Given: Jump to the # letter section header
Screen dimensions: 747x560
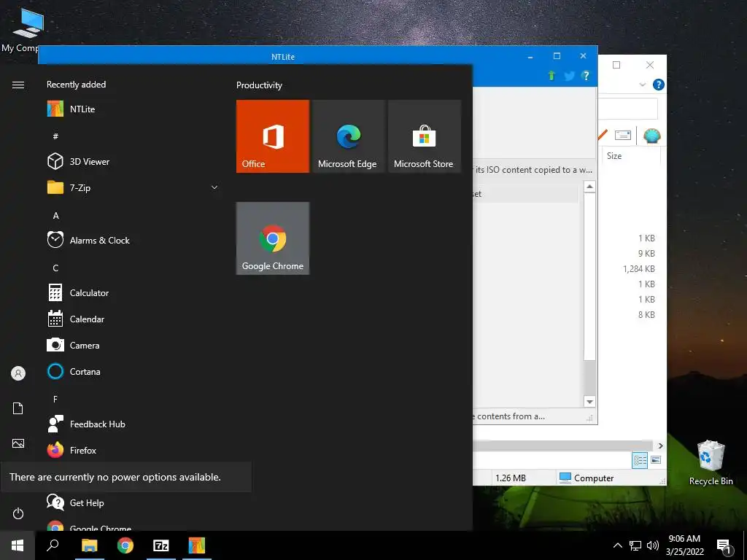Looking at the screenshot, I should (55, 136).
